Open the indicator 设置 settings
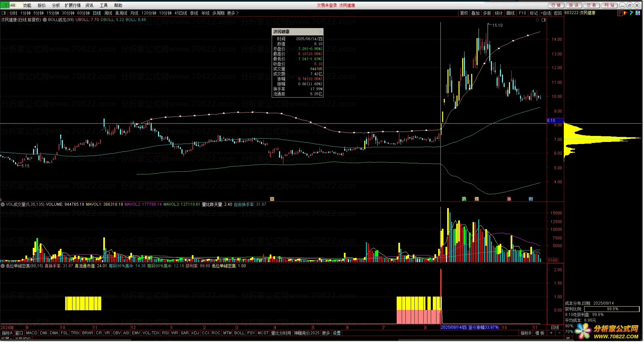Viewport: 644px width, 342px height. 337,333
